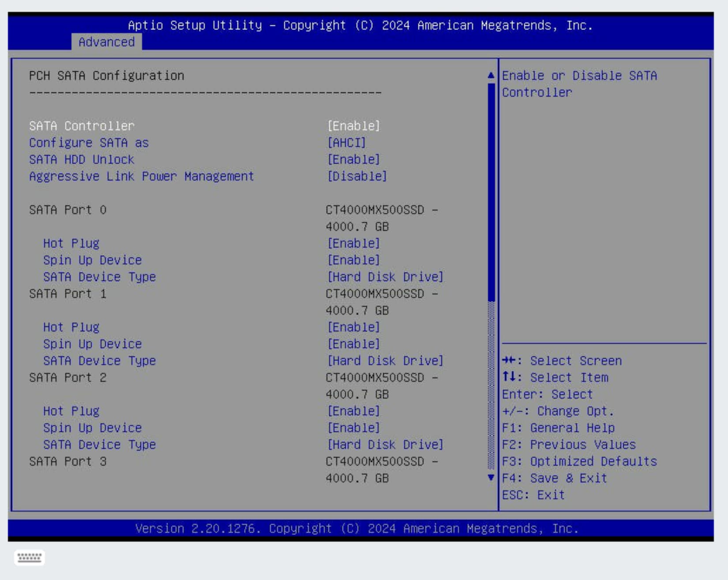The image size is (728, 580).
Task: Toggle Hot Plug value for SATA Port 1
Action: coord(353,327)
